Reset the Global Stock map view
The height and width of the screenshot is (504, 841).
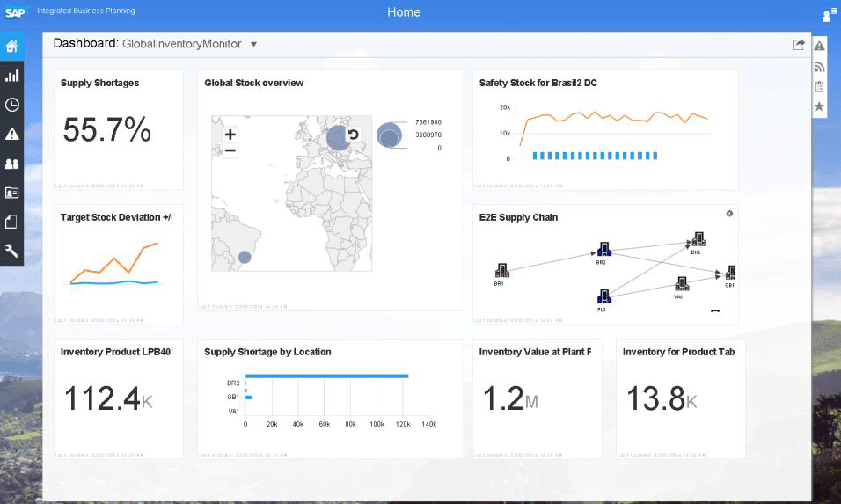(x=353, y=134)
